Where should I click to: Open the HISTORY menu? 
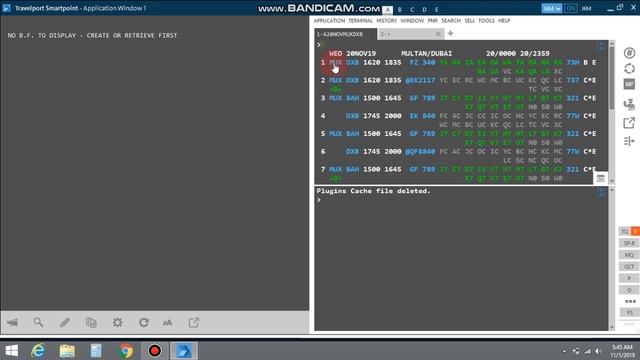tap(387, 21)
